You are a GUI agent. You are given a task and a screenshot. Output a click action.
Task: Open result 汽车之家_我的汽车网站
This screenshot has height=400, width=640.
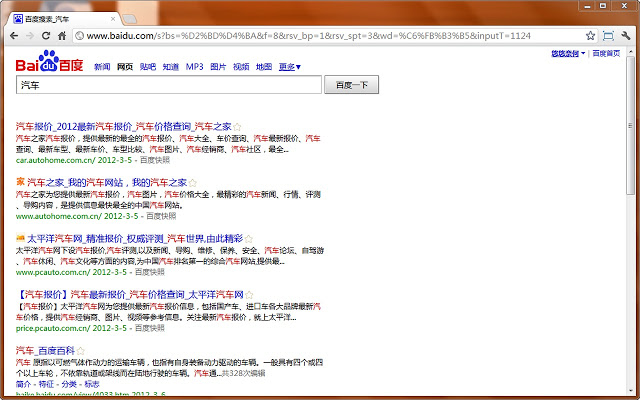coord(107,182)
